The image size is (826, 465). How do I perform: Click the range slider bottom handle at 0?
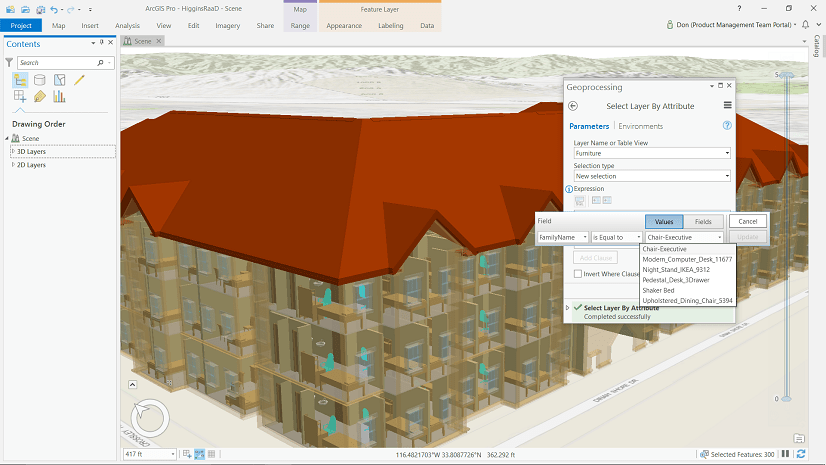(x=786, y=399)
